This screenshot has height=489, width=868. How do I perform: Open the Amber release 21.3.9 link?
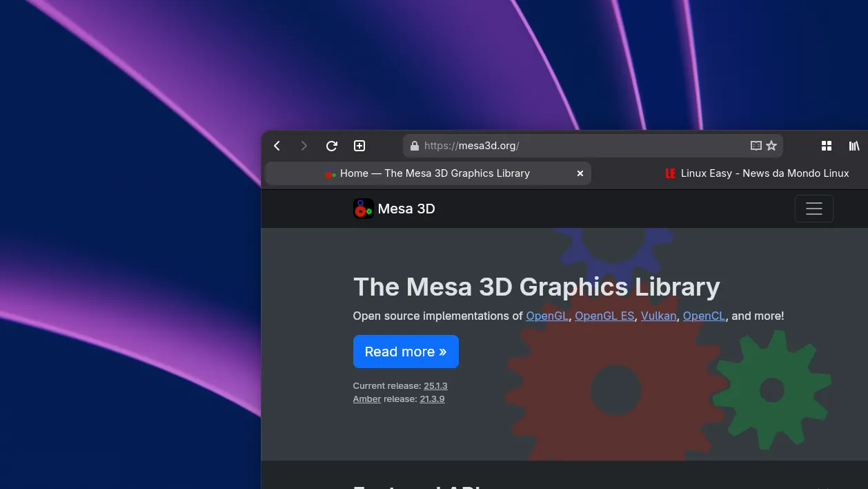tap(432, 399)
